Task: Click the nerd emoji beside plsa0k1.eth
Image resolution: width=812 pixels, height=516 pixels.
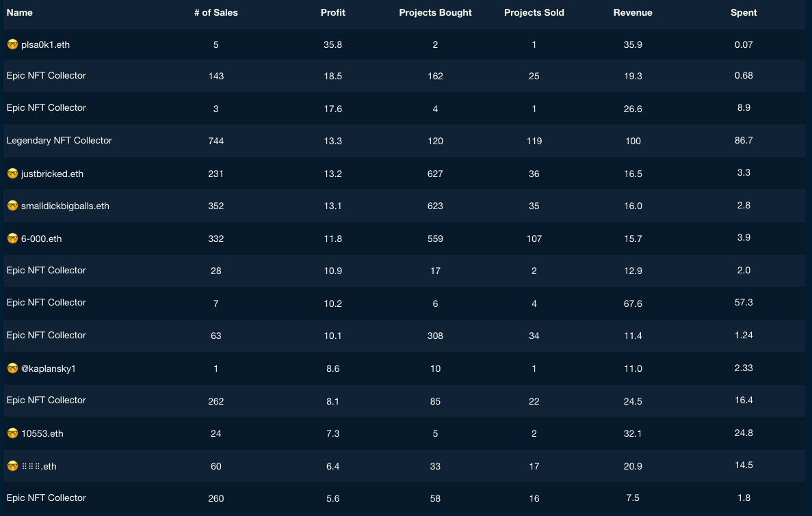Action: [12, 45]
